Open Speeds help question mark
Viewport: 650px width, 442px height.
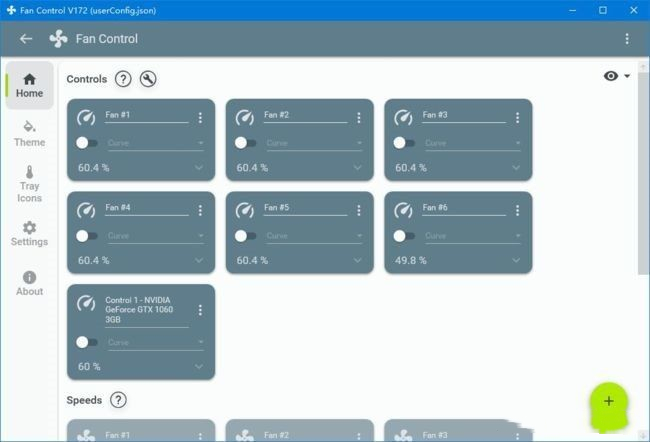(118, 400)
